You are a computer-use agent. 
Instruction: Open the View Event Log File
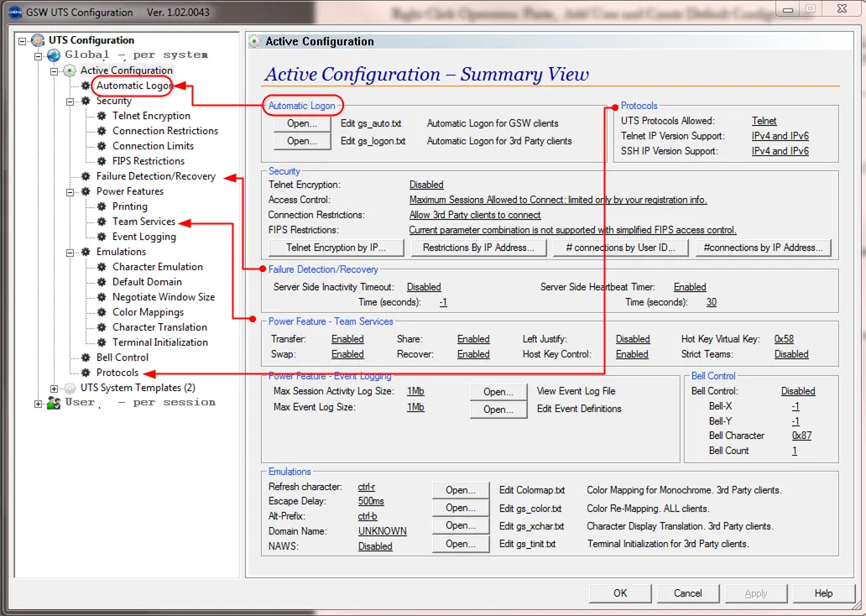pos(498,392)
